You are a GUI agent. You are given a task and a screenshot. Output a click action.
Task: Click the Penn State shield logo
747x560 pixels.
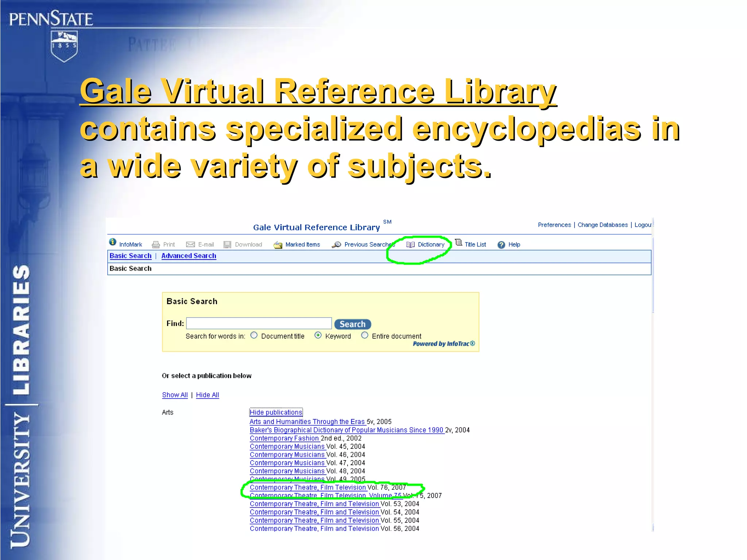[64, 46]
